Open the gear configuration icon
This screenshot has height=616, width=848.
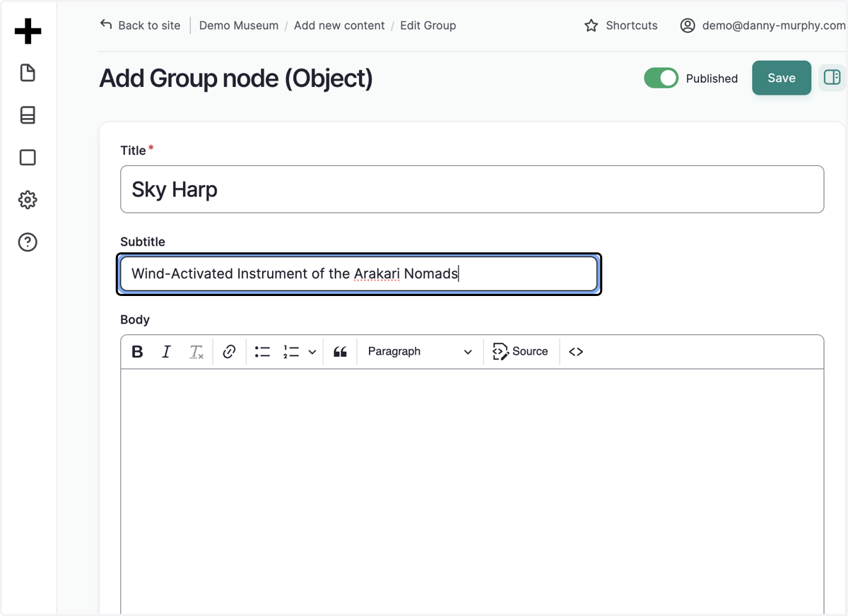28,200
